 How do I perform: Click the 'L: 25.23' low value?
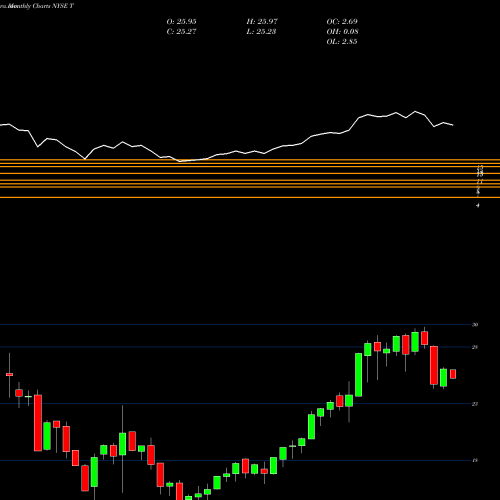point(261,32)
